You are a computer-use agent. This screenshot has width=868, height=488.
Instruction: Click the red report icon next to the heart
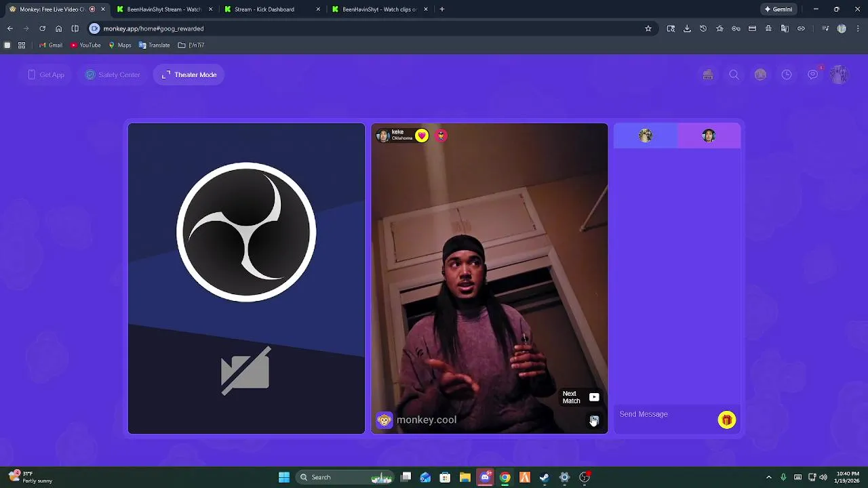tap(441, 136)
